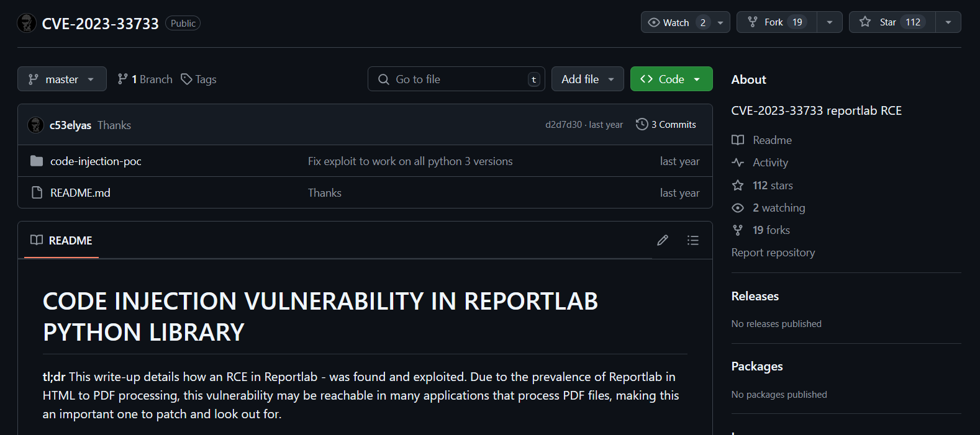
Task: Open commit hash d2d7d30
Action: [x=563, y=125]
